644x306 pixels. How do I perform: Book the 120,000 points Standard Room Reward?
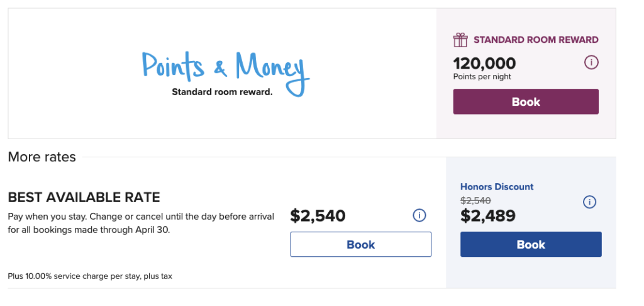[x=526, y=102]
